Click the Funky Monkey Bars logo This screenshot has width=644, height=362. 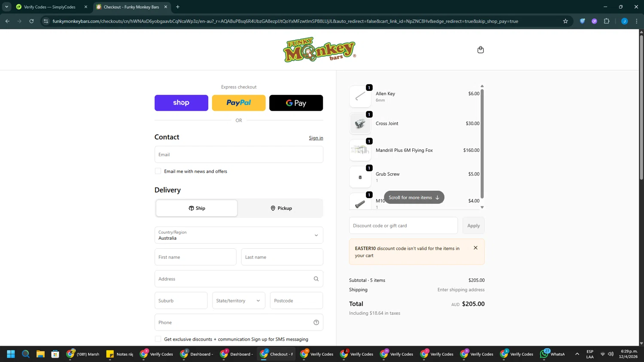319,50
